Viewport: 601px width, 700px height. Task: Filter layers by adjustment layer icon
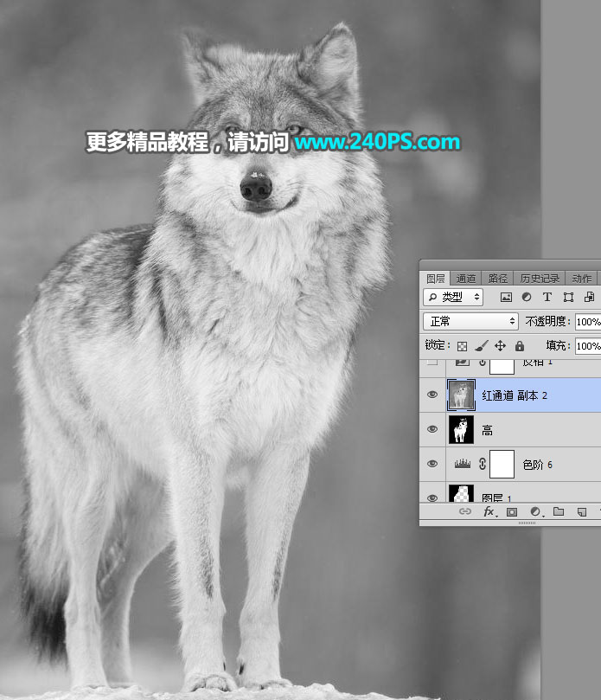click(x=527, y=298)
